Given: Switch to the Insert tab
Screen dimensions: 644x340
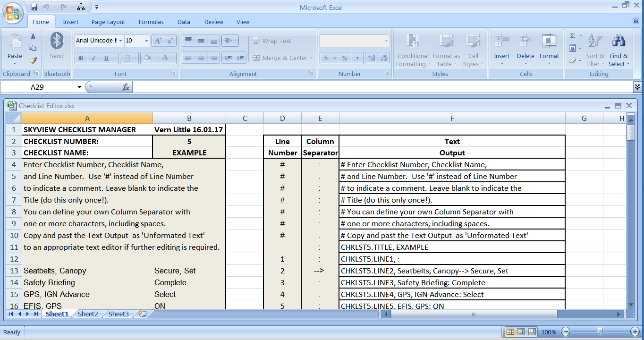Looking at the screenshot, I should 71,22.
